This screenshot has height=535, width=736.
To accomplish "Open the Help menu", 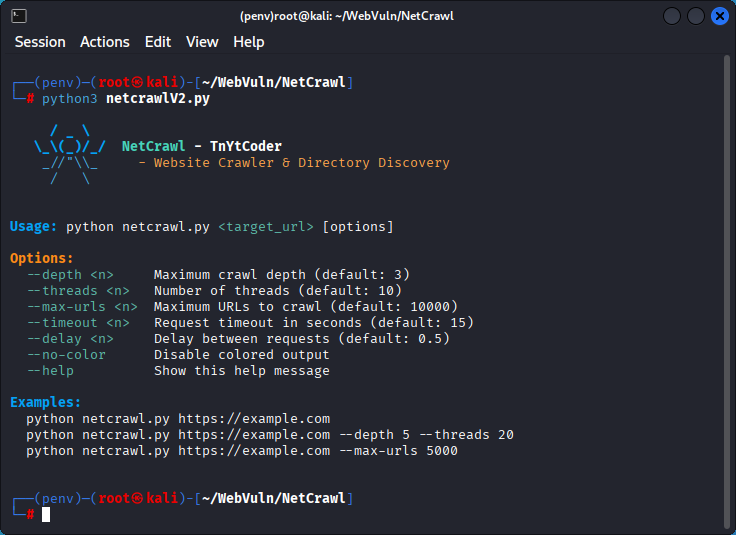I will click(x=249, y=42).
